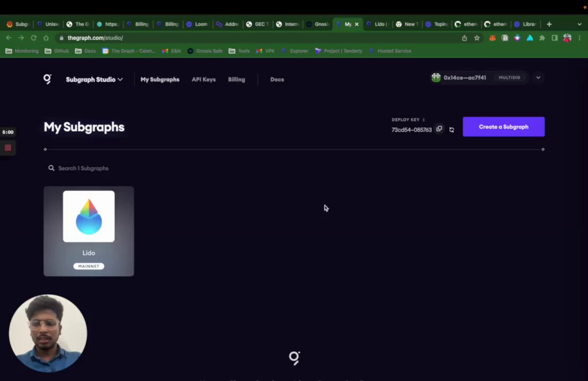Open the tab search chevron
Image resolution: width=588 pixels, height=381 pixels.
pos(580,24)
